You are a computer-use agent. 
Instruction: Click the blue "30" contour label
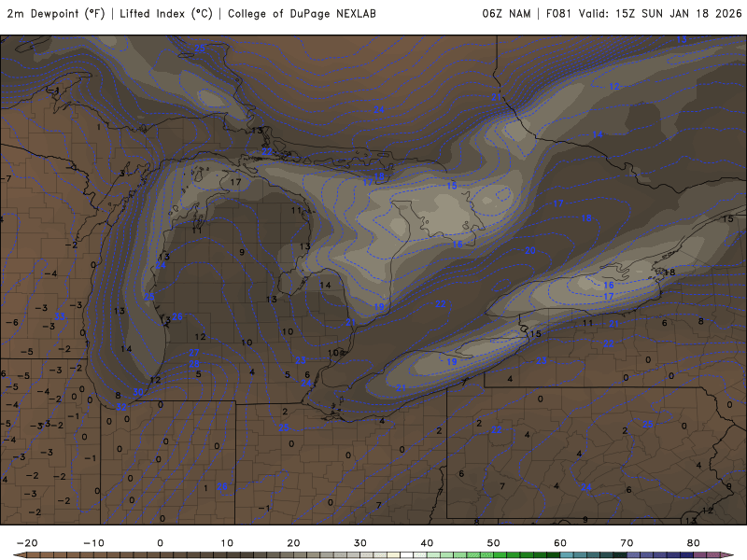[137, 392]
